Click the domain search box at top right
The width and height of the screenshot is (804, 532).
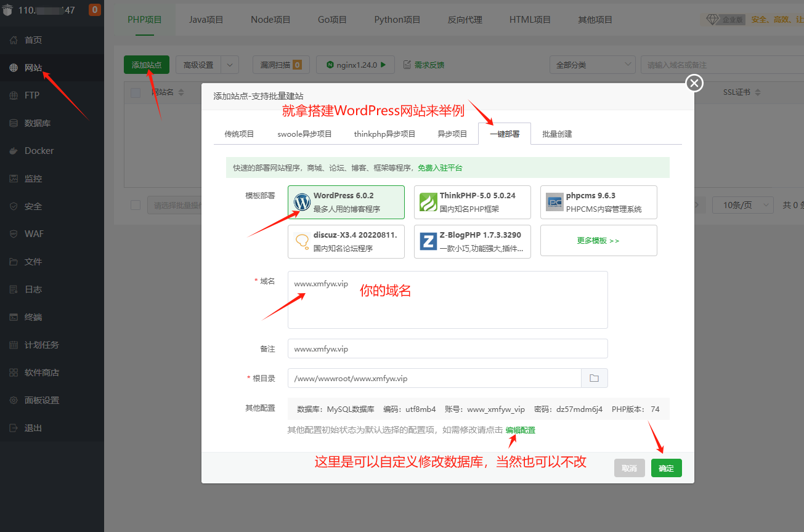[x=722, y=65]
